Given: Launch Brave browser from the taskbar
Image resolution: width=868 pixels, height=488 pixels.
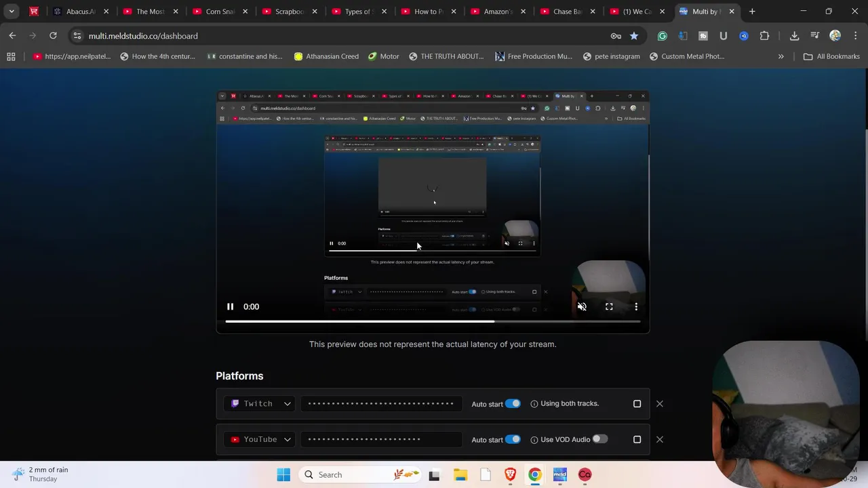Looking at the screenshot, I should (x=511, y=474).
